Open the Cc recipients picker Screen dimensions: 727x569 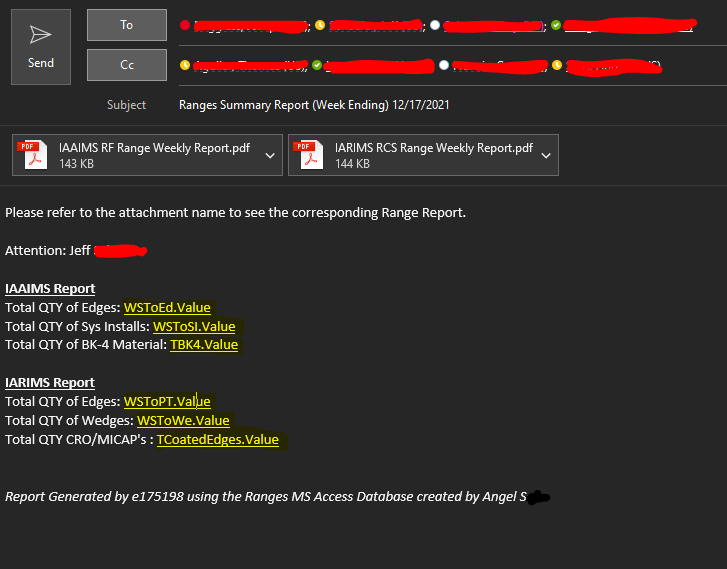point(127,65)
